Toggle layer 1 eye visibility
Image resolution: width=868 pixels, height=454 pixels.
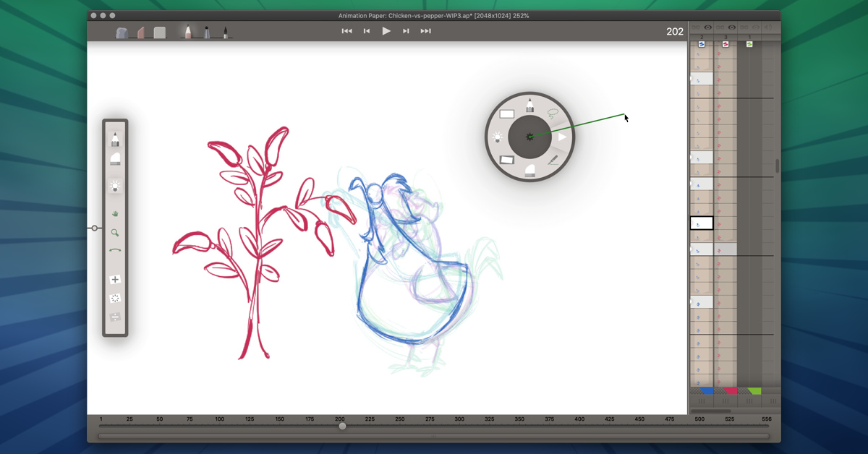click(756, 27)
